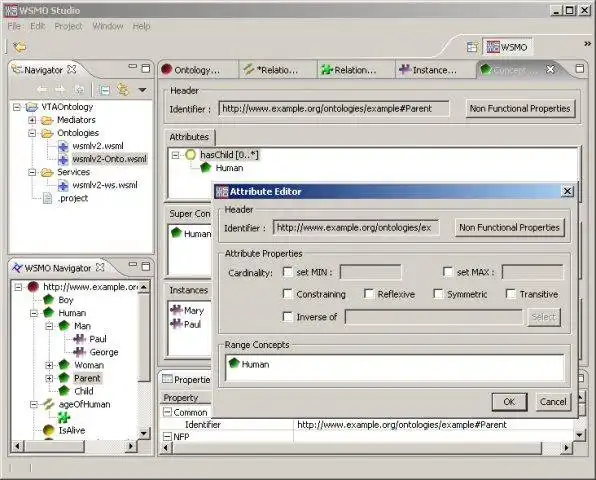Close the Navigator view tab
The width and height of the screenshot is (596, 480).
point(71,69)
